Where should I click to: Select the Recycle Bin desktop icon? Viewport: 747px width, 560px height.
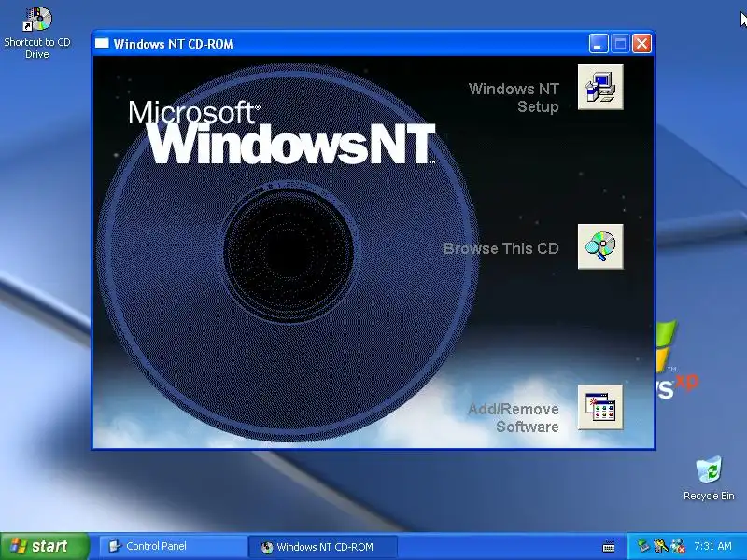click(709, 479)
